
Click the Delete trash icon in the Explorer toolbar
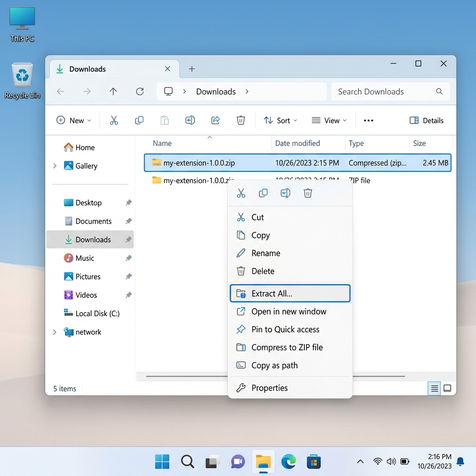[241, 120]
